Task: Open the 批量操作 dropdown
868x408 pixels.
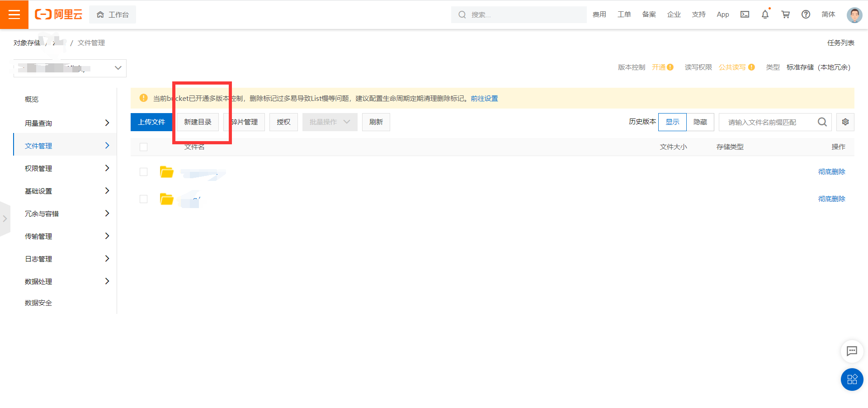Action: 330,122
